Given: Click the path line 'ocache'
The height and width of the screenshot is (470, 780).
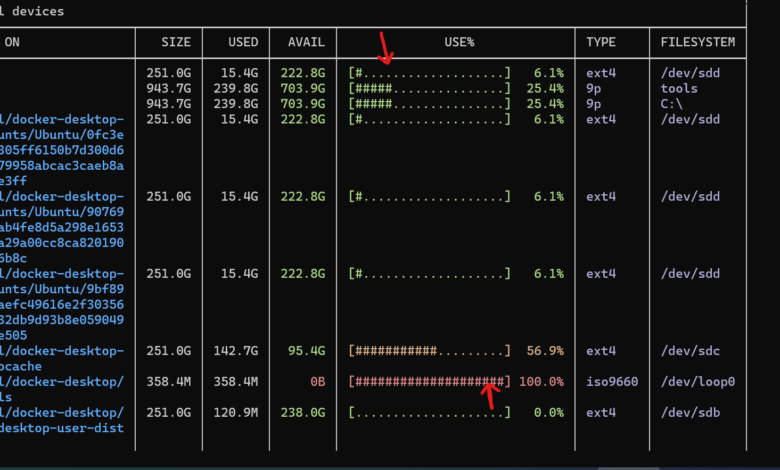Looking at the screenshot, I should click(x=21, y=367).
